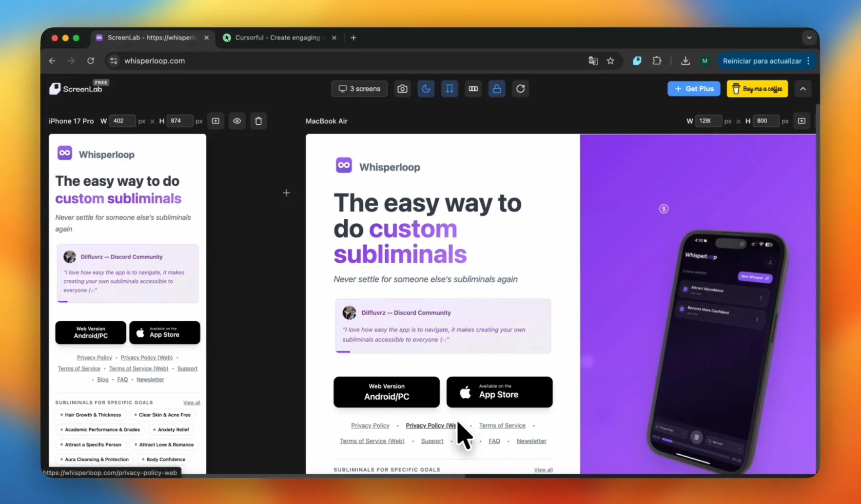The height and width of the screenshot is (504, 861).
Task: Add a screen with the plus between previews
Action: 286,193
